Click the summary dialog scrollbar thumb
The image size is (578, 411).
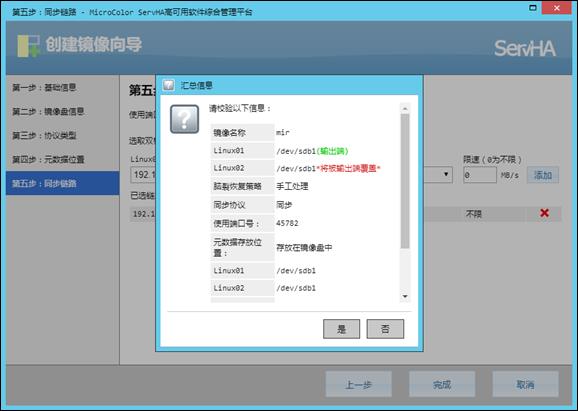click(x=405, y=181)
